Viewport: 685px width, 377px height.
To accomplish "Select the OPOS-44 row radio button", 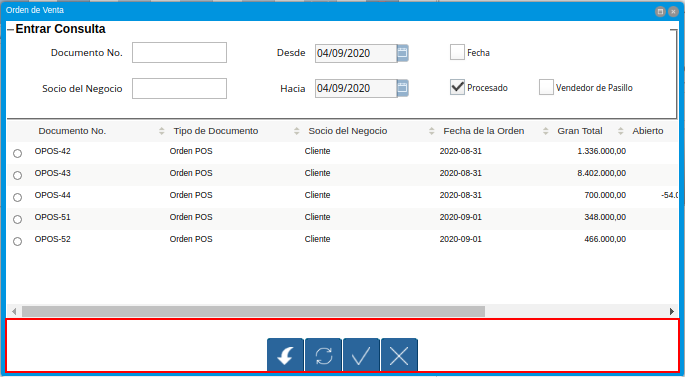I will (17, 197).
